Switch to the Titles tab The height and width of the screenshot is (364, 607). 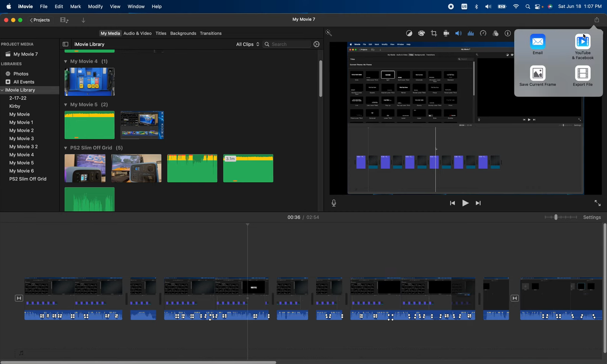point(161,33)
